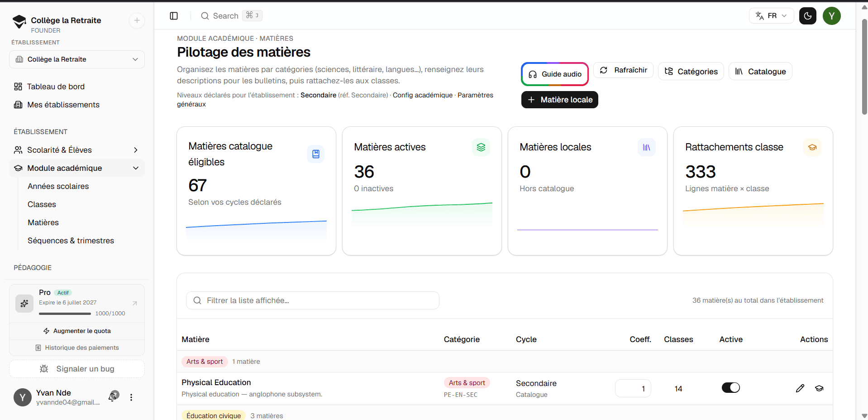This screenshot has width=868, height=420.
Task: Click the Search box in the top bar
Action: 231,16
